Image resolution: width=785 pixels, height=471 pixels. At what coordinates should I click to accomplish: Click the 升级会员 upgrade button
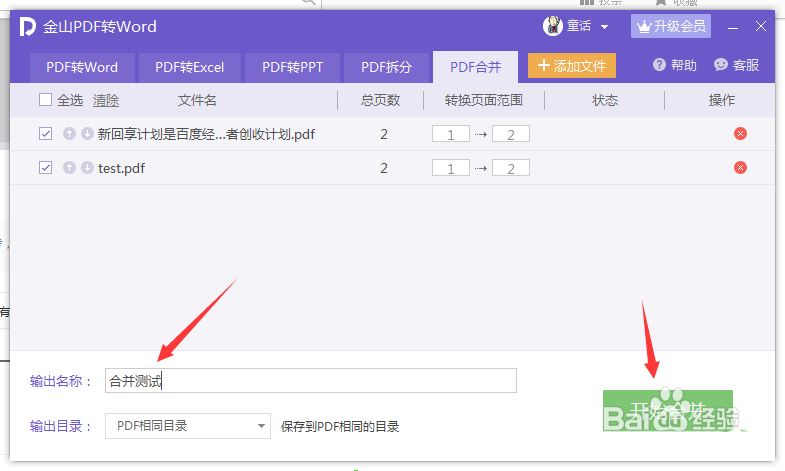tap(670, 26)
